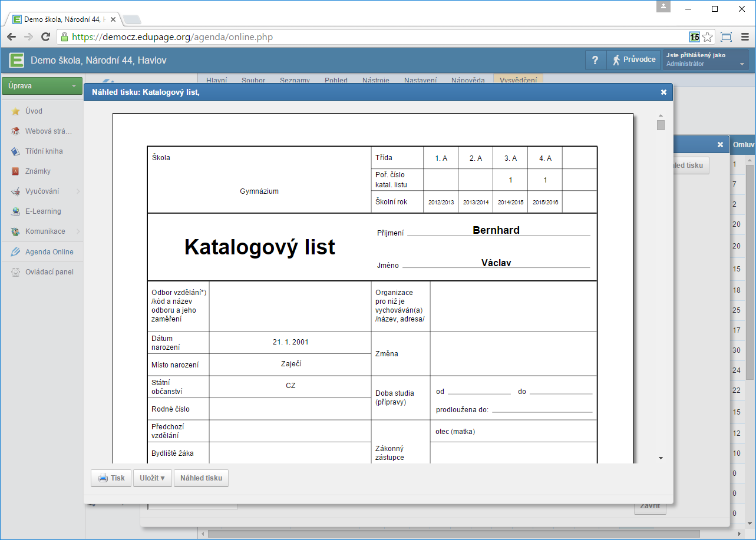
Task: Click the birth date 21. 1. 2001
Action: click(x=290, y=342)
